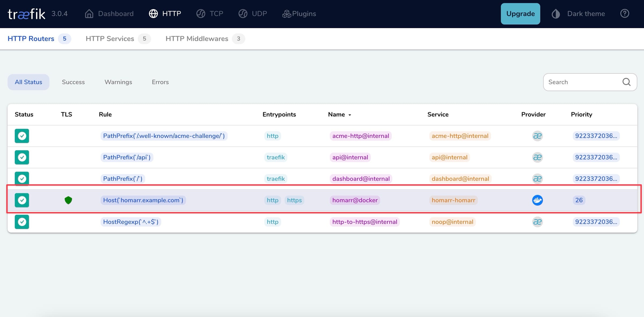This screenshot has width=644, height=317.
Task: Click the Docker provider icon for homarr@docker
Action: pyautogui.click(x=537, y=200)
